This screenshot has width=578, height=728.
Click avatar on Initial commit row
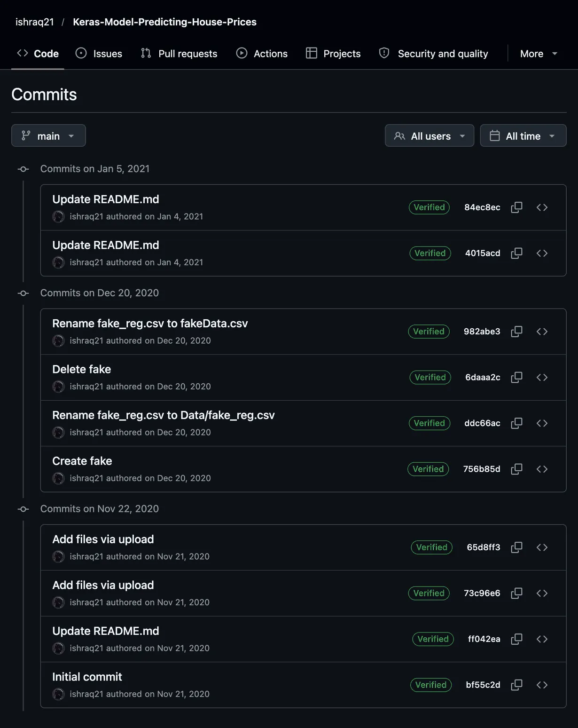click(x=58, y=694)
